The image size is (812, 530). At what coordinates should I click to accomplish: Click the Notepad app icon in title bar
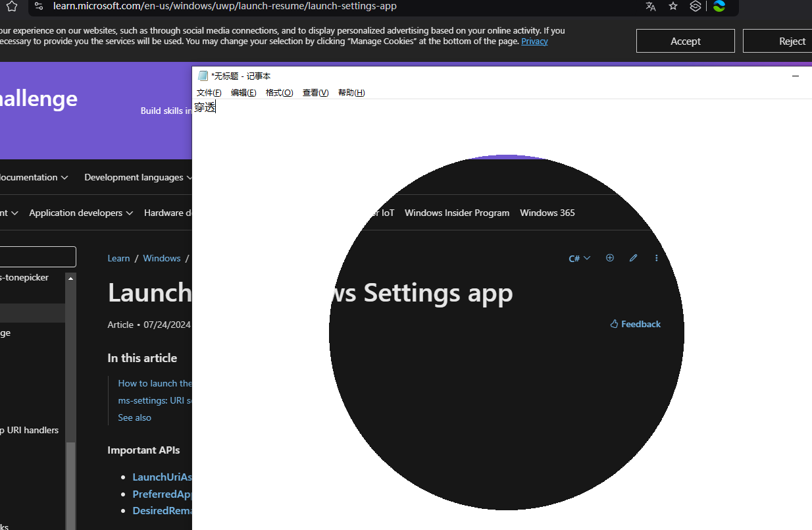tap(203, 76)
